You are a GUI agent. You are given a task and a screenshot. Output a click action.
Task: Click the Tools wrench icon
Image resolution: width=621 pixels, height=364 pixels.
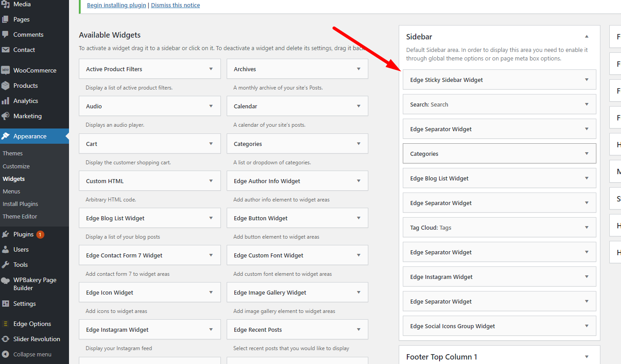tap(5, 265)
